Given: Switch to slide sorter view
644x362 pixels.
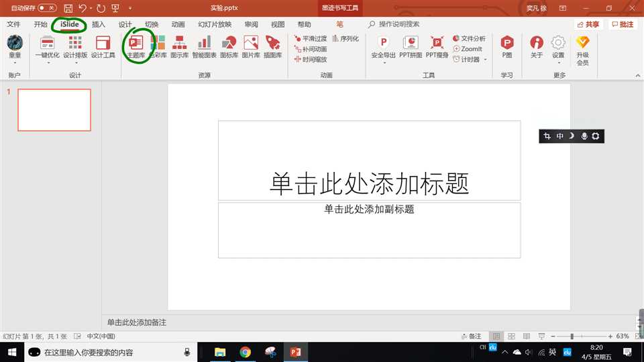Looking at the screenshot, I should [x=511, y=336].
